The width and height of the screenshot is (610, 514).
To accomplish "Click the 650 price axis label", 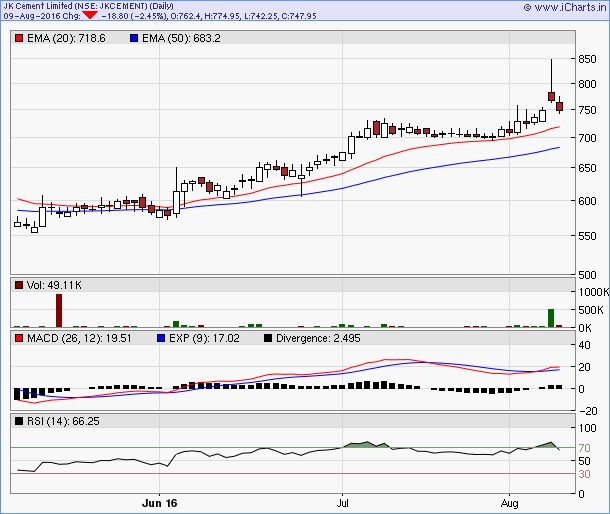I will pos(587,168).
